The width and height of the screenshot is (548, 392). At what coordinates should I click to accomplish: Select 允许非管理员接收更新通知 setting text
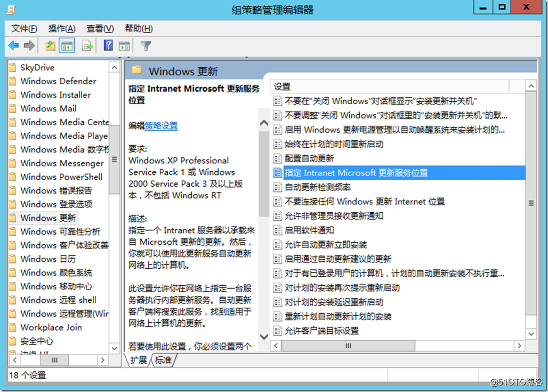click(x=334, y=216)
